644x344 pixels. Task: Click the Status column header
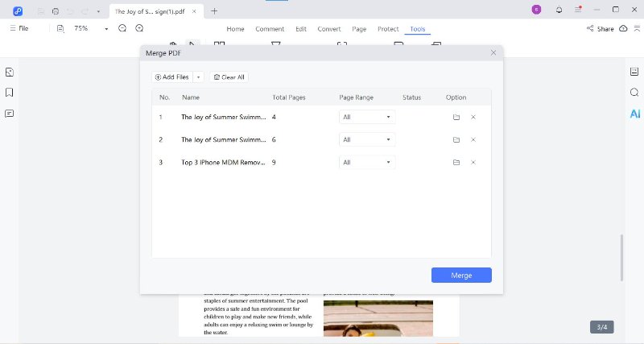coord(411,97)
